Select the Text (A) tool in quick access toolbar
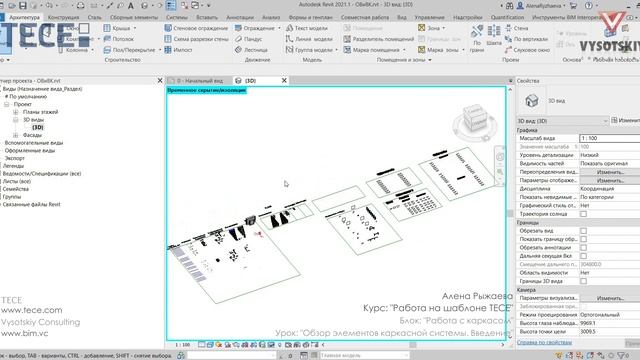640x360 pixels. click(131, 6)
